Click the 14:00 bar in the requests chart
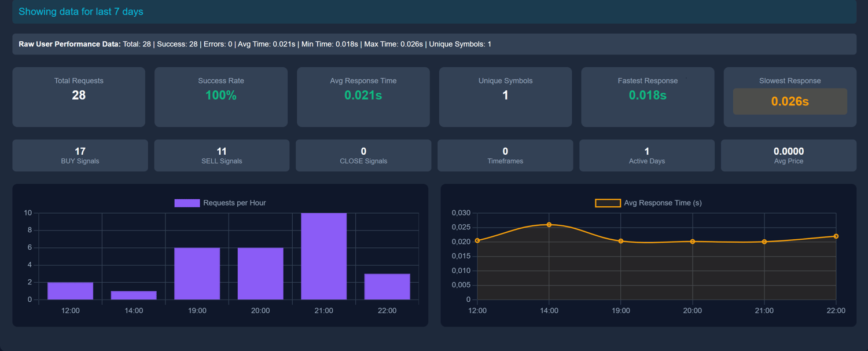The width and height of the screenshot is (868, 351). (x=134, y=295)
